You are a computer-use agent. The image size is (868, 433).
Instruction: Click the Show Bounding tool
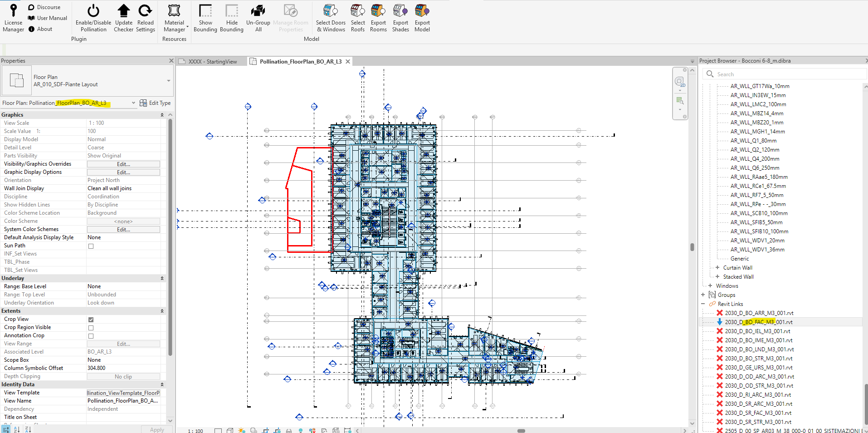tap(205, 18)
